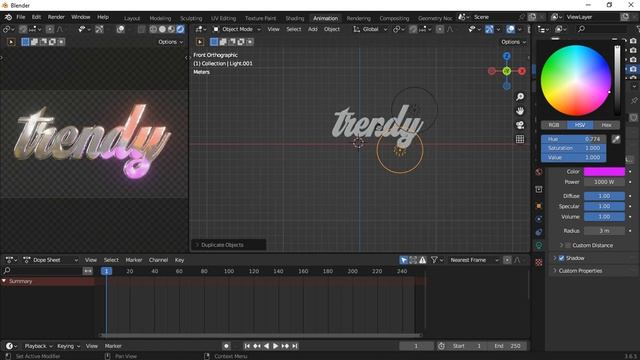The height and width of the screenshot is (360, 640).
Task: Toggle only show selected in Dope Sheet
Action: click(x=403, y=260)
